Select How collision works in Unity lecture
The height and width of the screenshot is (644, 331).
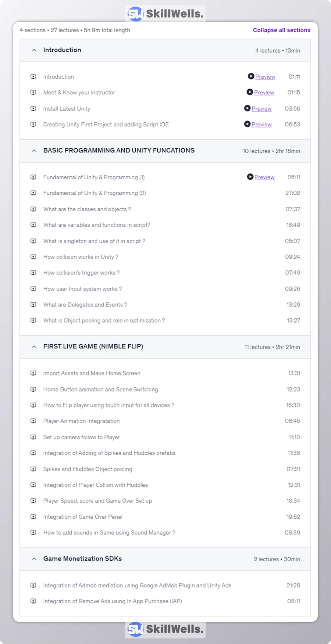(x=81, y=257)
